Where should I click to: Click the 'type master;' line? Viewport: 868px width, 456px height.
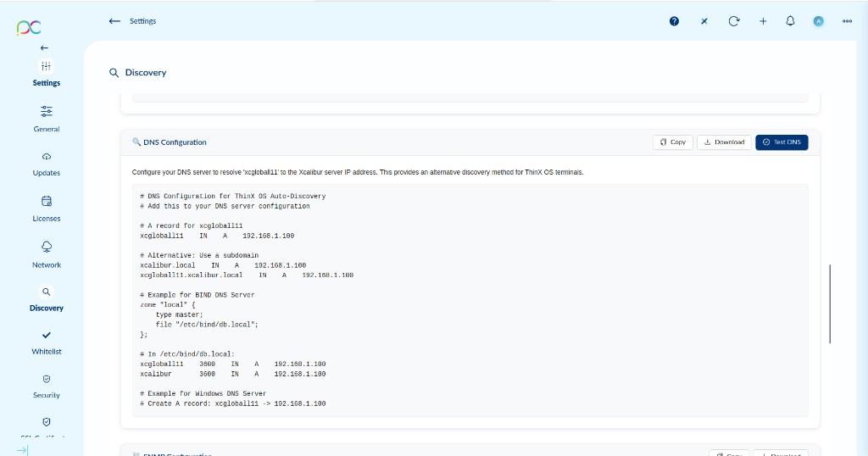179,314
